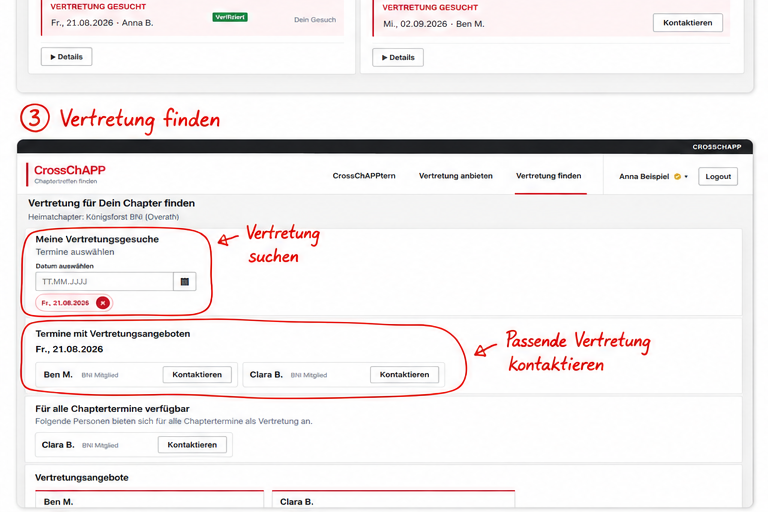
Task: Select the Vertretung finden tab
Action: 549,176
